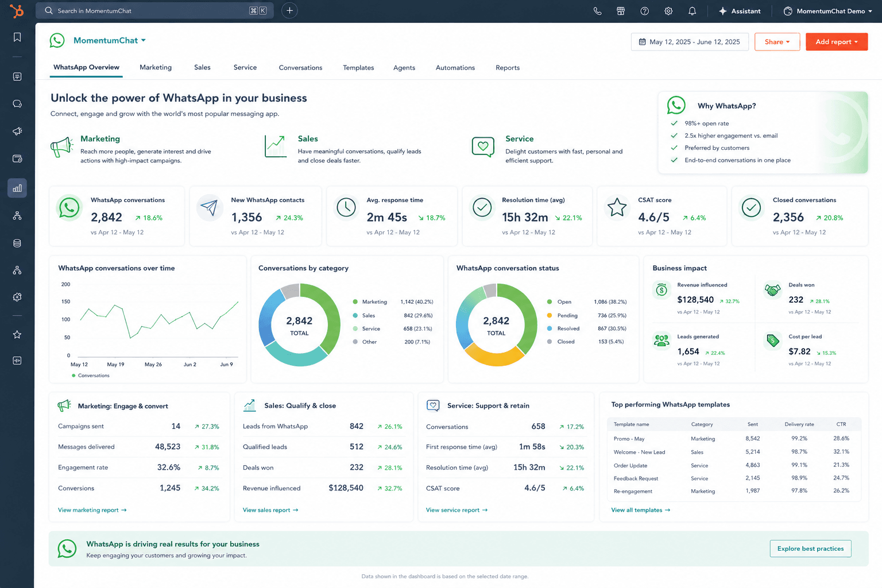Click View marketing report link
882x588 pixels.
point(92,510)
